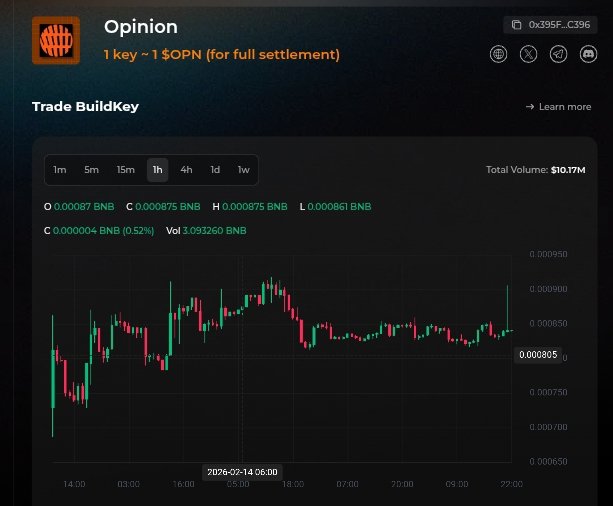Click the Opinion project logo

click(56, 40)
